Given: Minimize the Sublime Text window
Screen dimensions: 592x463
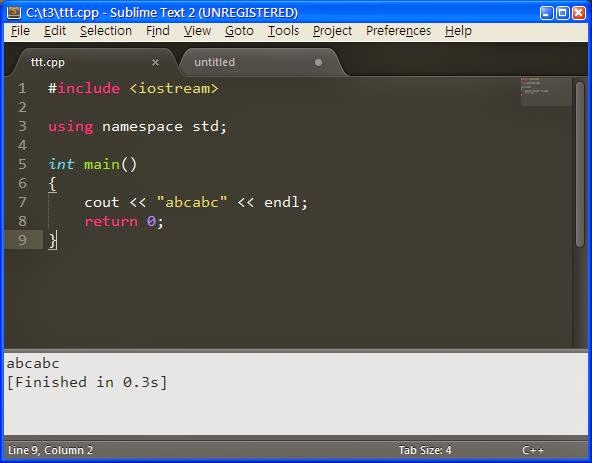Looking at the screenshot, I should click(x=546, y=12).
